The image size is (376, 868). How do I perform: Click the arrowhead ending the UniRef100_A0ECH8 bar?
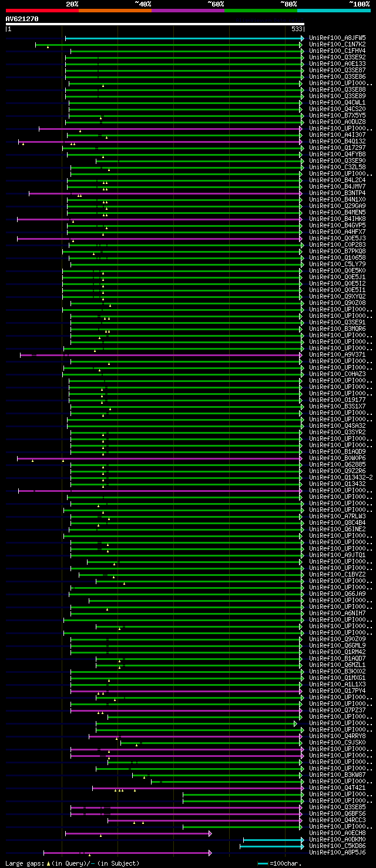210,833
